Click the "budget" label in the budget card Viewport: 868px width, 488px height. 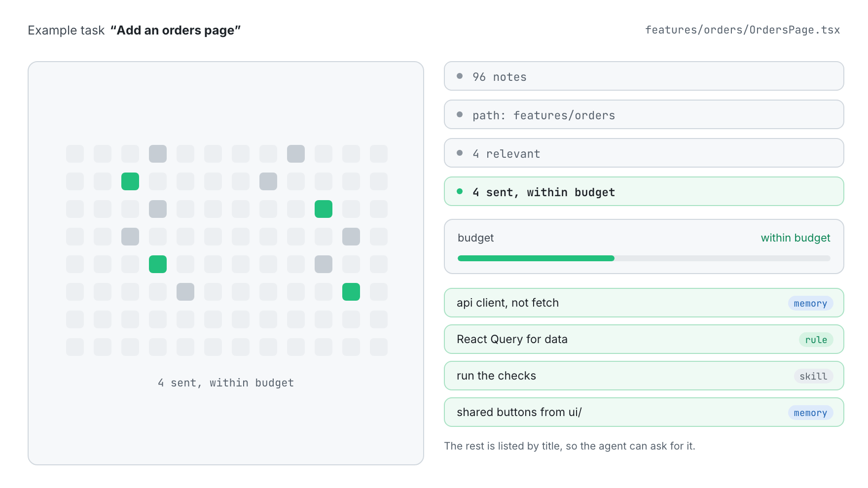point(475,238)
